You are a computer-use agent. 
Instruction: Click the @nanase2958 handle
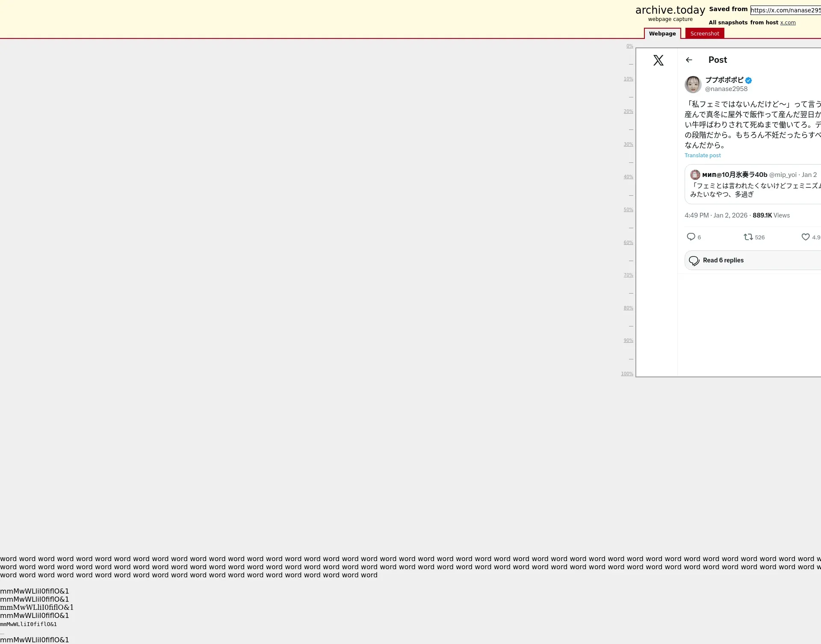(726, 89)
